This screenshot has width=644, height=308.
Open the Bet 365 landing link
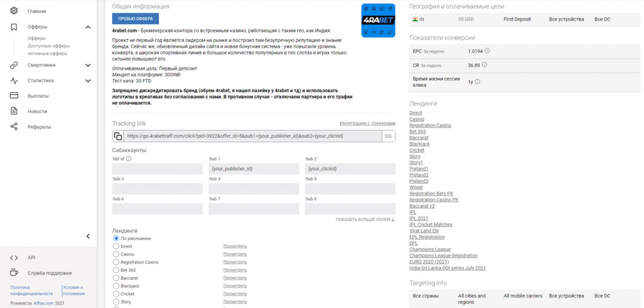tap(418, 131)
